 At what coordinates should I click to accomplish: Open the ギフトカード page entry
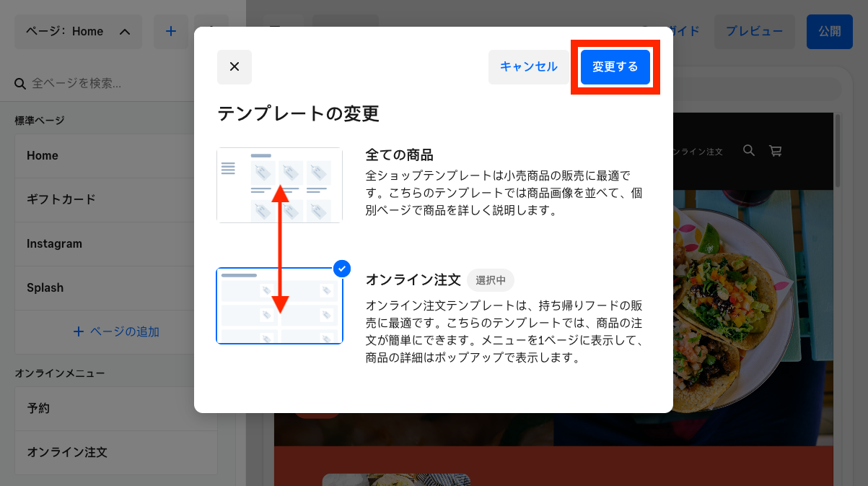116,200
